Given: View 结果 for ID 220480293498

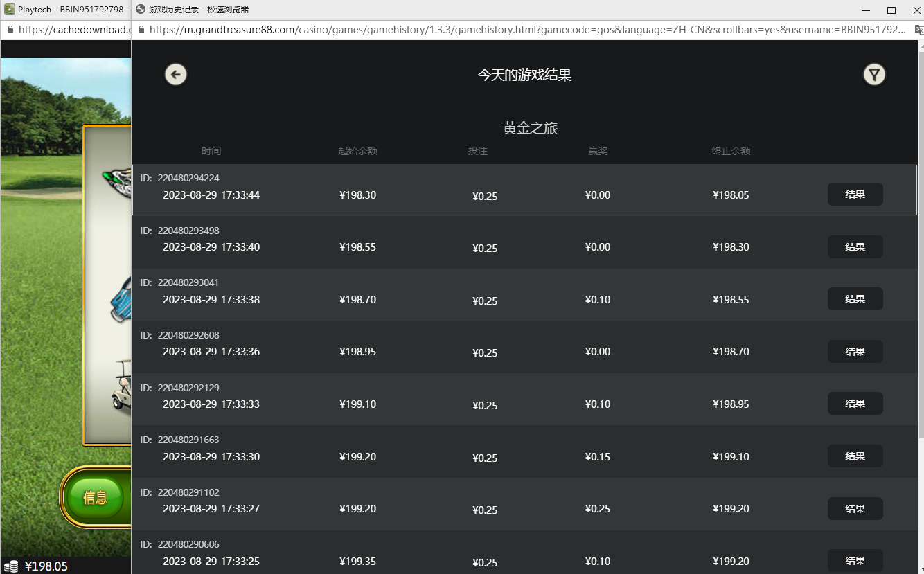Looking at the screenshot, I should coord(855,247).
